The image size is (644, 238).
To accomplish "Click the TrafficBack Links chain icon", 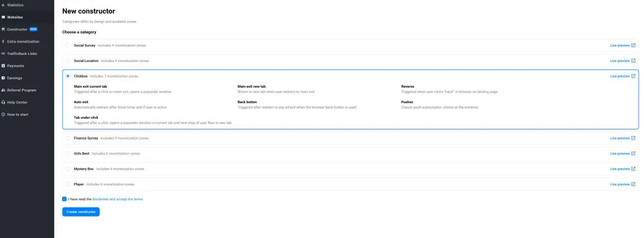I will [4, 54].
